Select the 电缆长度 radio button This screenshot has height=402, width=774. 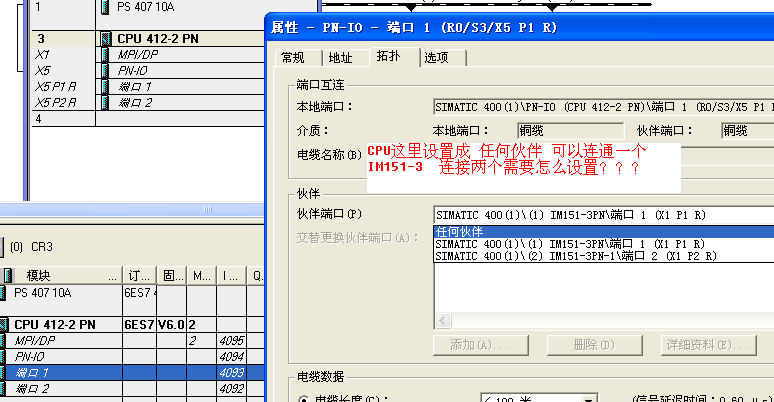(302, 399)
